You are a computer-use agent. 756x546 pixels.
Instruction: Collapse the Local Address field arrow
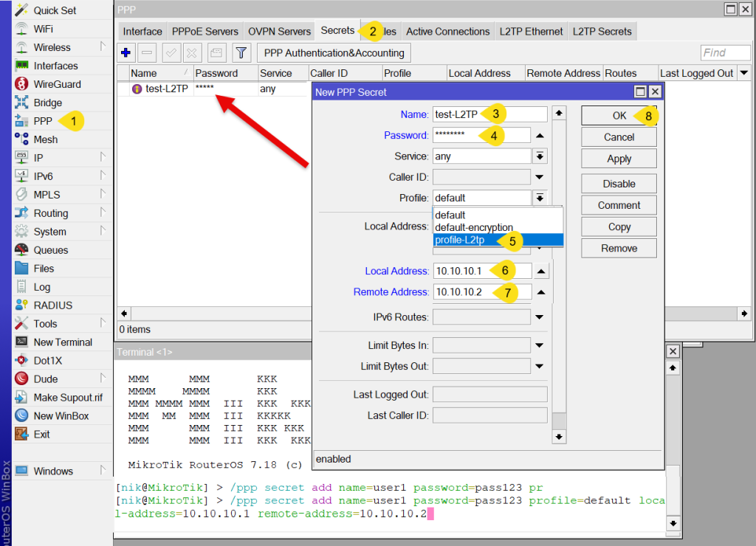pos(541,272)
